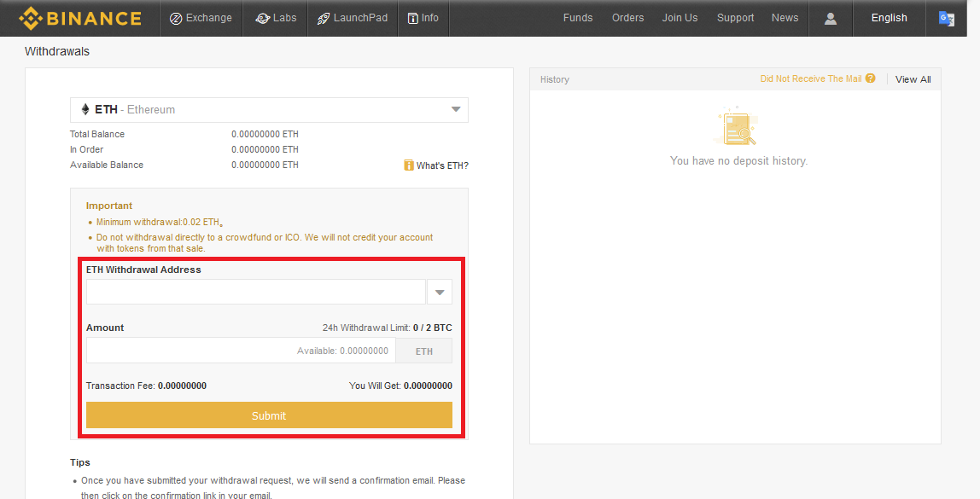This screenshot has width=980, height=499.
Task: Click Did Not Receive The Mail link
Action: point(811,78)
